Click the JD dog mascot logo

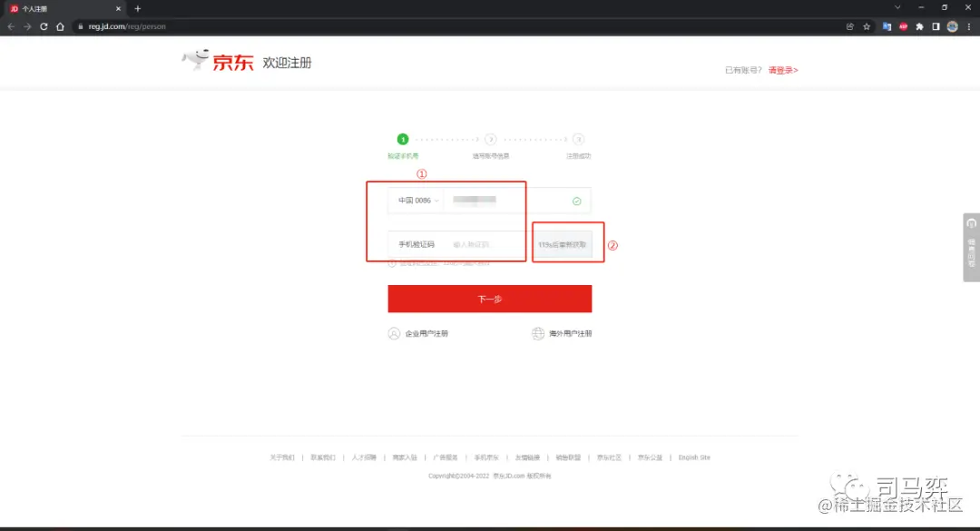click(195, 59)
